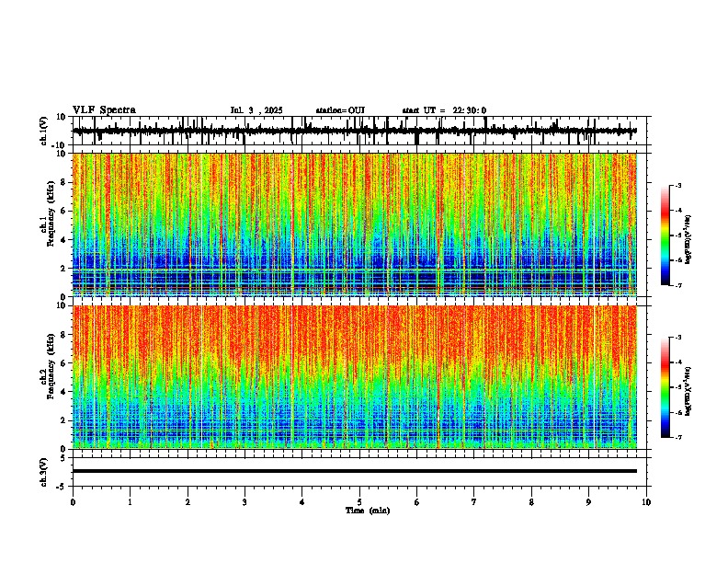Click the "10" tick label on time axis
728x563 pixels.
click(x=646, y=502)
